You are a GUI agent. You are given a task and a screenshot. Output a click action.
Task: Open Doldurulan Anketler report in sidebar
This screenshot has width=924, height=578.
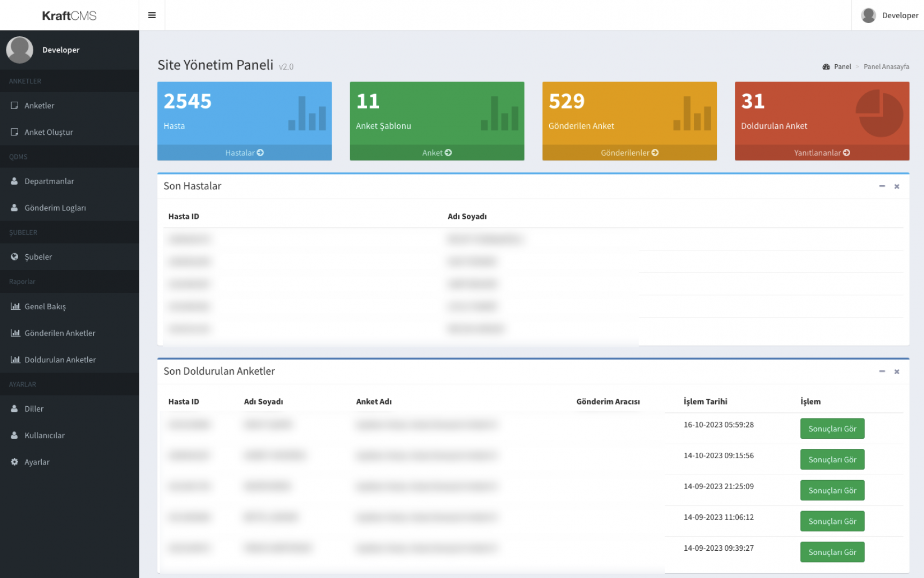point(70,360)
